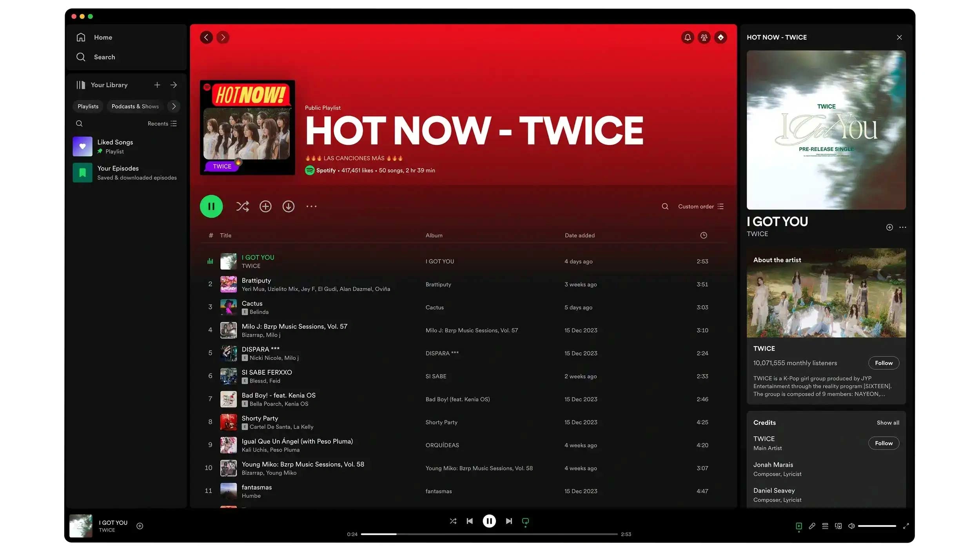Enable repeat mode
Viewport: 980px width, 551px height.
click(x=525, y=521)
